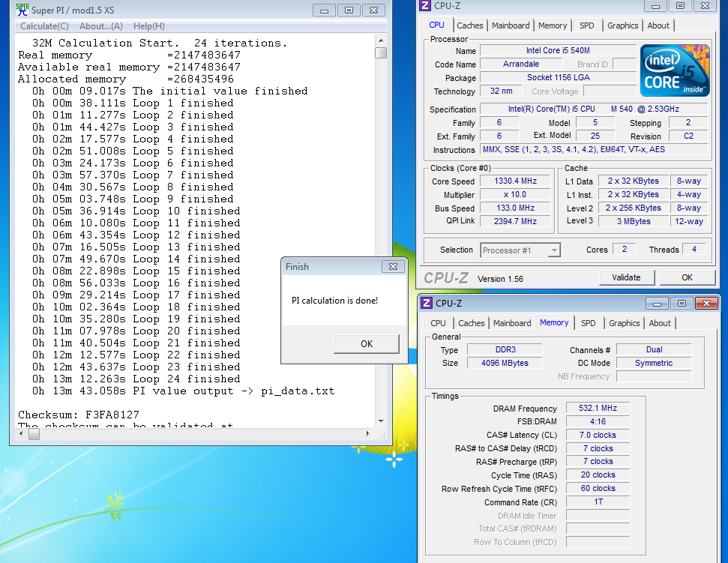
Task: Switch to Caches tab in the top CPU-Z window
Action: pos(470,25)
